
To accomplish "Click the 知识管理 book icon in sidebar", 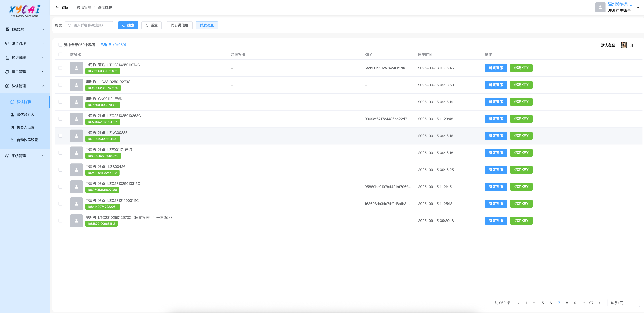I will 7,57.
